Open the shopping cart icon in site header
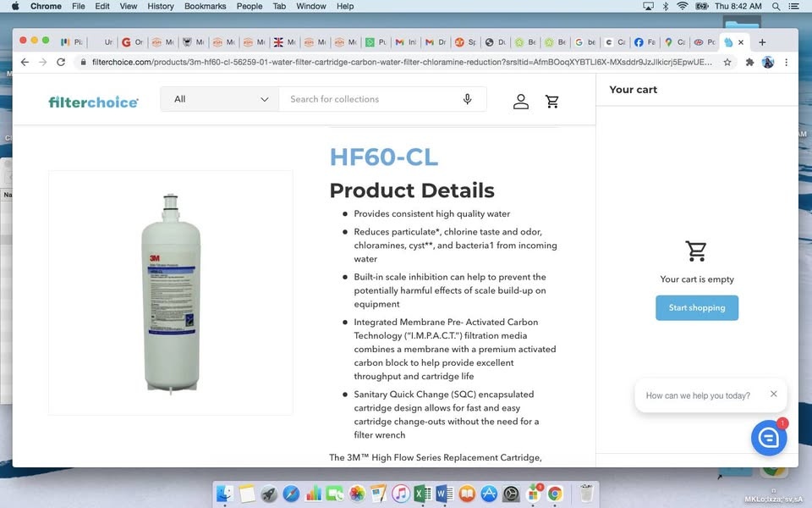This screenshot has width=812, height=508. (552, 101)
